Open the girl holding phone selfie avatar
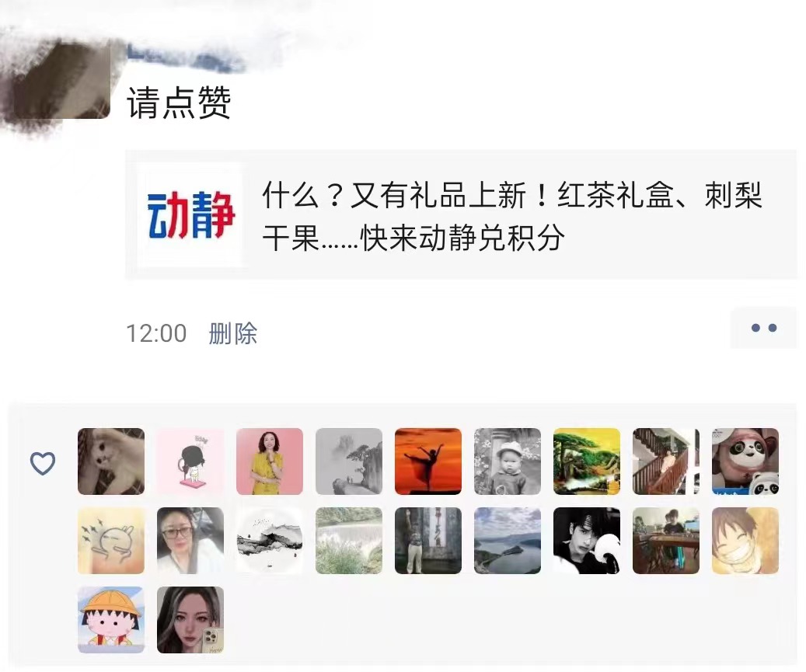The width and height of the screenshot is (806, 672). tap(190, 620)
